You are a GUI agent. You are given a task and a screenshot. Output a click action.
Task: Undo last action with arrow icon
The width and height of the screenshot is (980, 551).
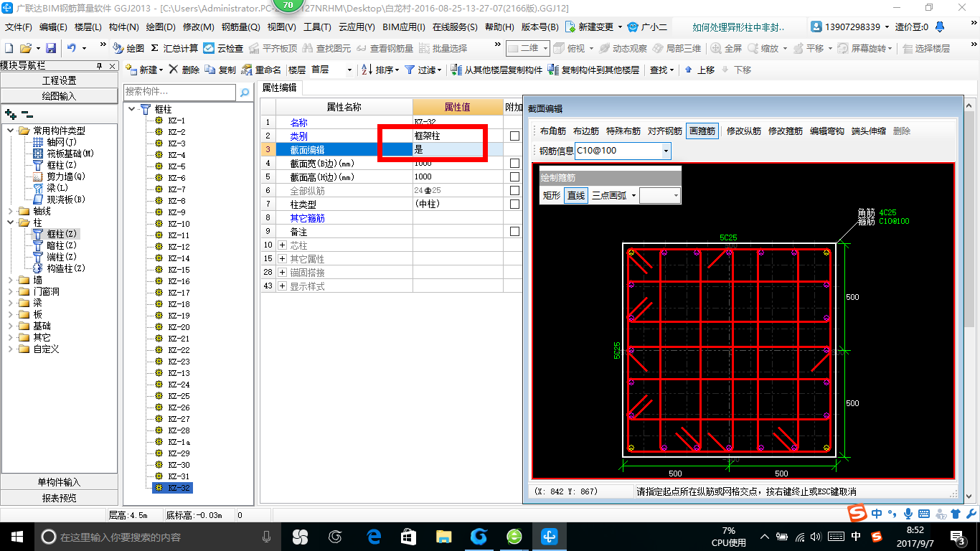(x=72, y=48)
